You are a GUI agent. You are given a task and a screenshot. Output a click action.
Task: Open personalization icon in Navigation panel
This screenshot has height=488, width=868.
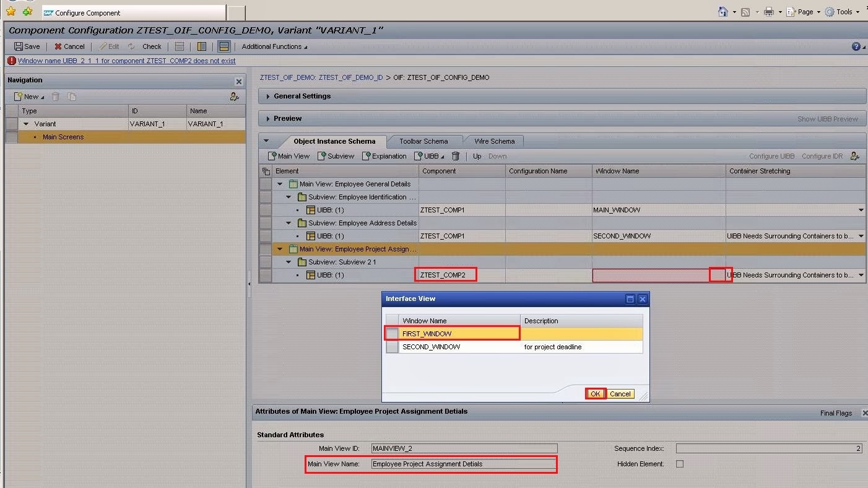point(234,97)
